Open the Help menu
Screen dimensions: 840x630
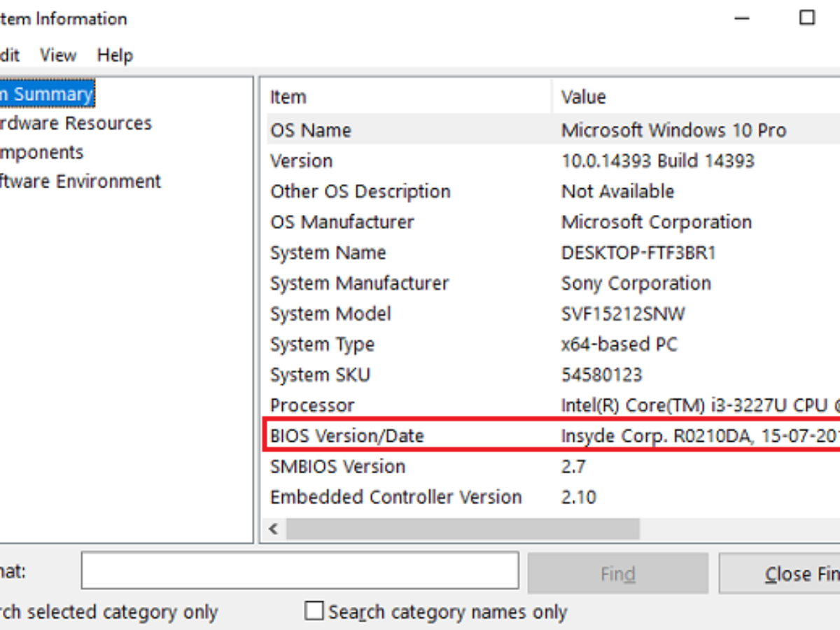point(115,55)
